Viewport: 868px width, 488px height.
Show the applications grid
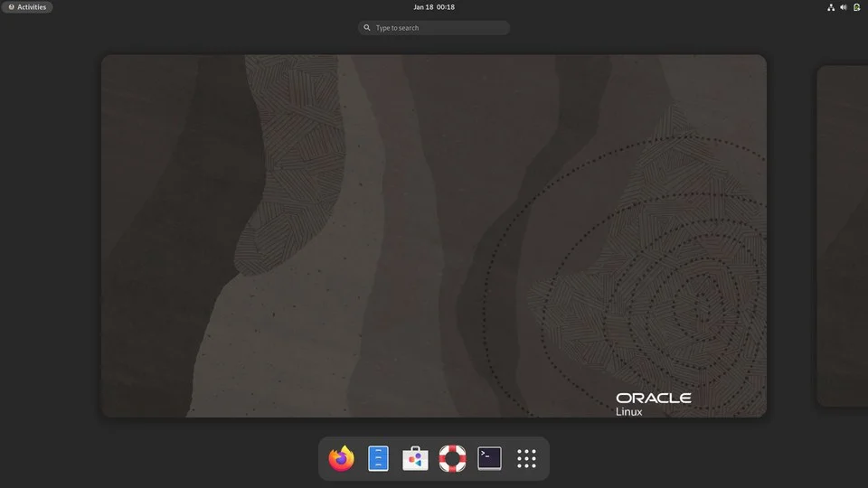click(526, 458)
